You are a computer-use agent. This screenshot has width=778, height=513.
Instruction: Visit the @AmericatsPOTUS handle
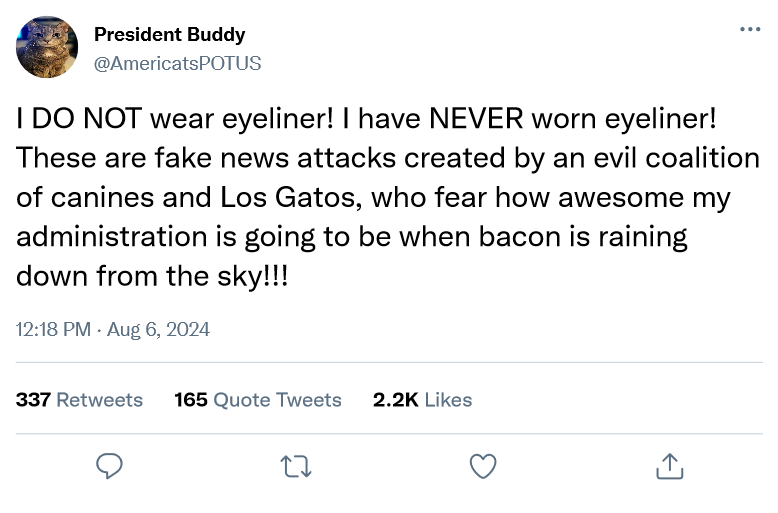pyautogui.click(x=177, y=63)
